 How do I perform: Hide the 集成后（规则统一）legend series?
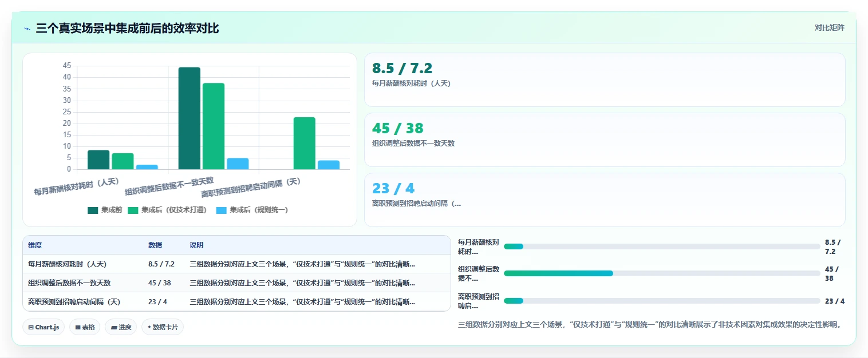(252, 210)
